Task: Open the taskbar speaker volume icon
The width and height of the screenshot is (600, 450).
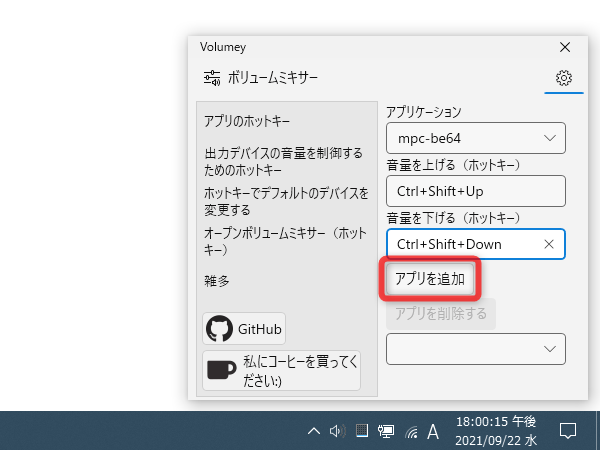Action: point(338,431)
